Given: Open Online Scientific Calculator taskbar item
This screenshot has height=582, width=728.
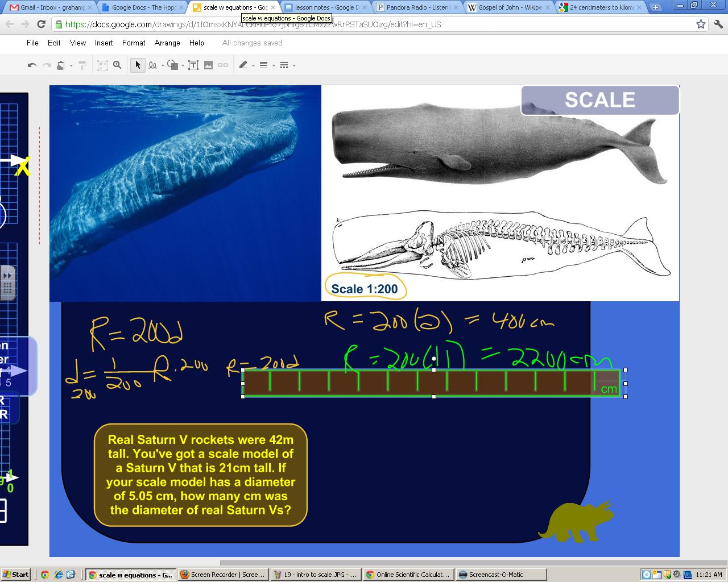Looking at the screenshot, I should (x=408, y=575).
